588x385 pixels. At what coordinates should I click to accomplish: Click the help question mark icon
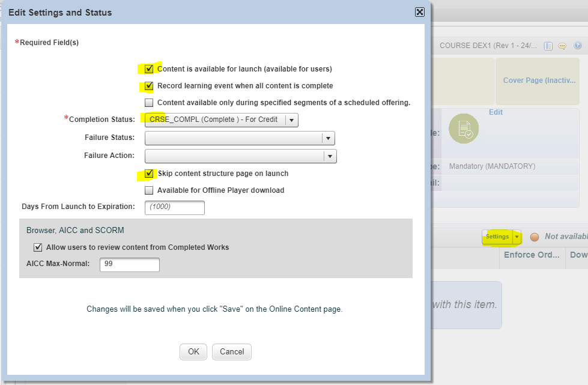point(578,46)
